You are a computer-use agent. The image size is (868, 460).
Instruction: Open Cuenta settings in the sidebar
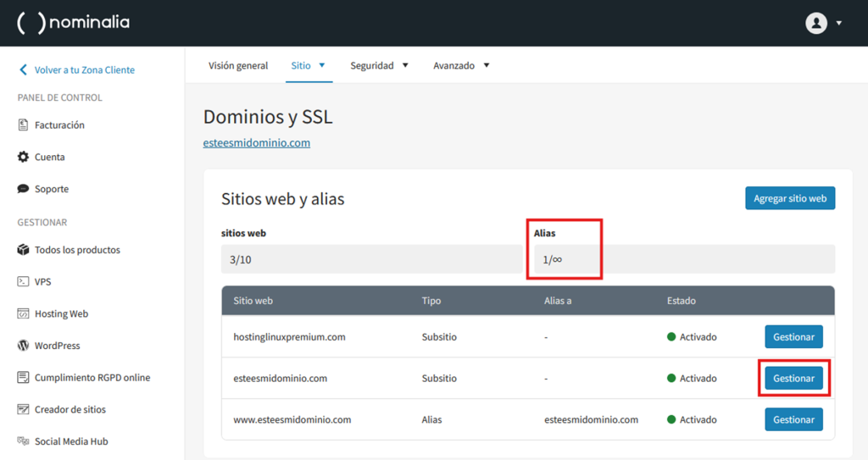point(50,157)
